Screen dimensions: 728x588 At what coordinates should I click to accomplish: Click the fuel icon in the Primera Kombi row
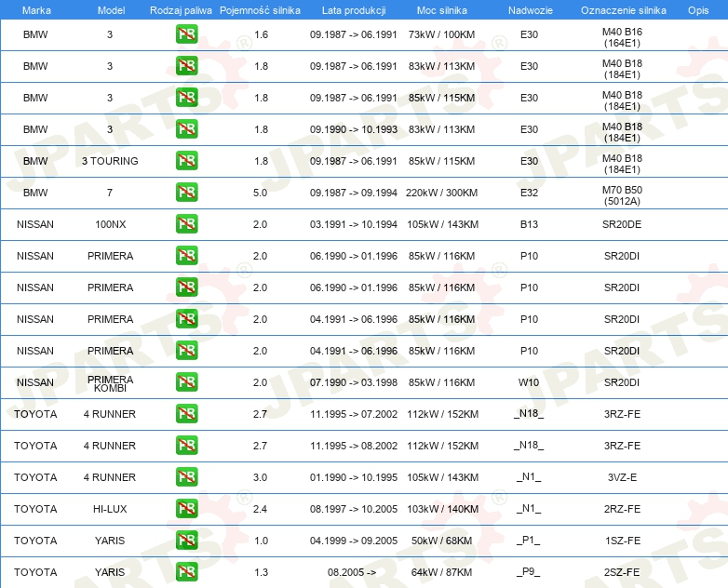[x=186, y=382]
